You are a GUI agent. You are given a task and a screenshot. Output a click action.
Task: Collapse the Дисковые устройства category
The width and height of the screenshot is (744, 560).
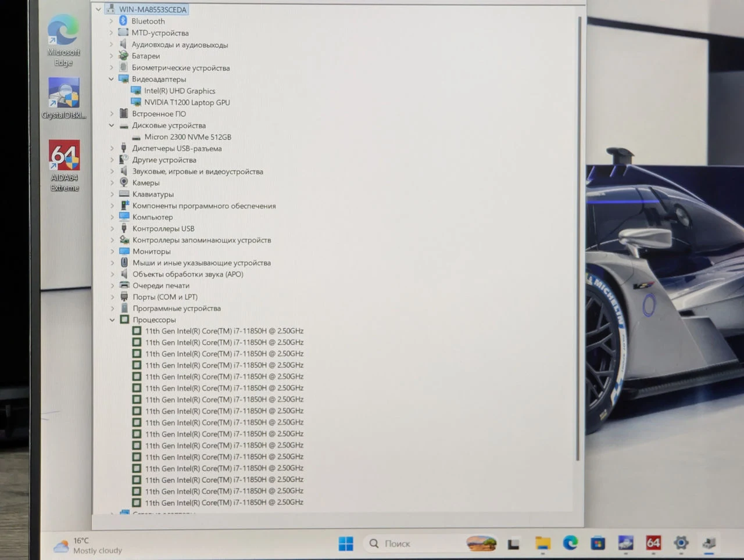tap(112, 125)
